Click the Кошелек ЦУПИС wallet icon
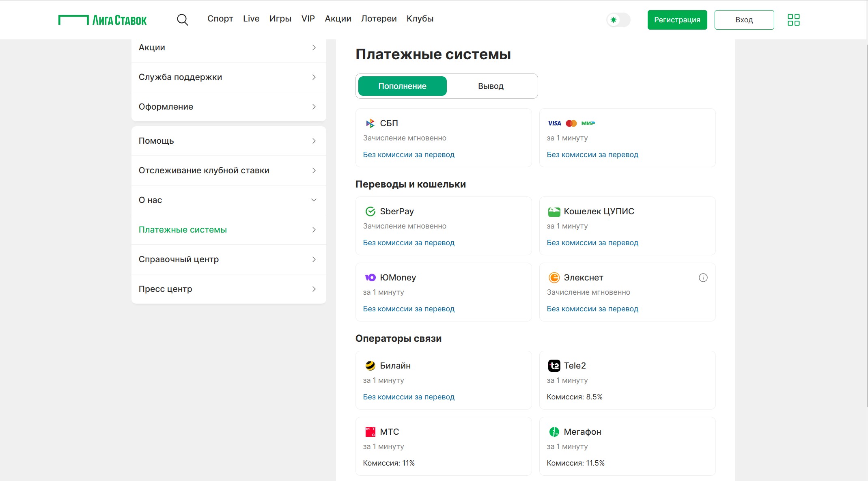Viewport: 868px width, 481px height. (x=554, y=211)
